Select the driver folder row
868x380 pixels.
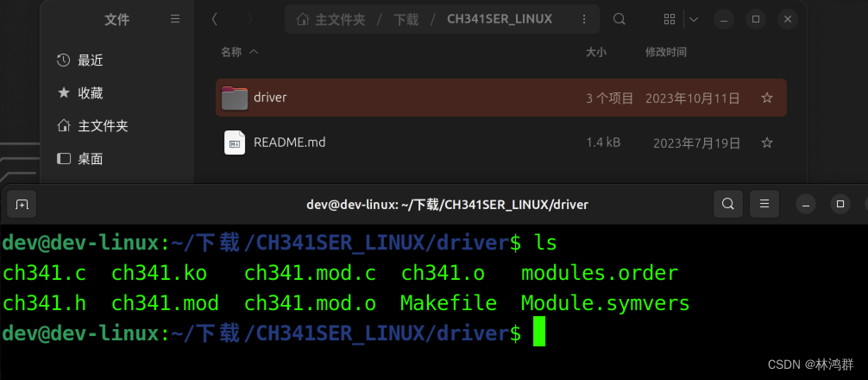[x=501, y=98]
